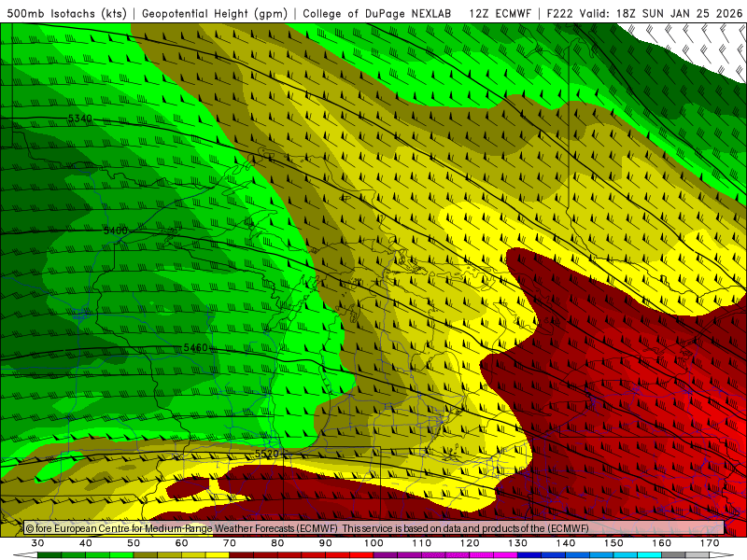Screen dimensions: 747x560
Task: Click the '12Z ECMWF' model run label
Action: click(500, 13)
